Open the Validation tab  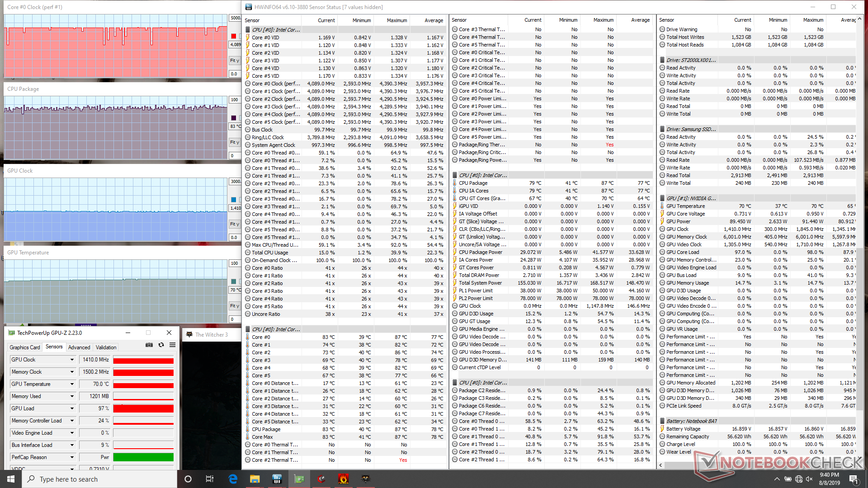pos(106,347)
